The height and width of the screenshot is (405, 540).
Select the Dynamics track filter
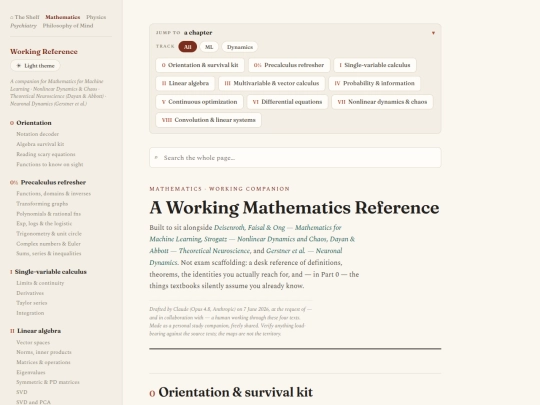240,47
